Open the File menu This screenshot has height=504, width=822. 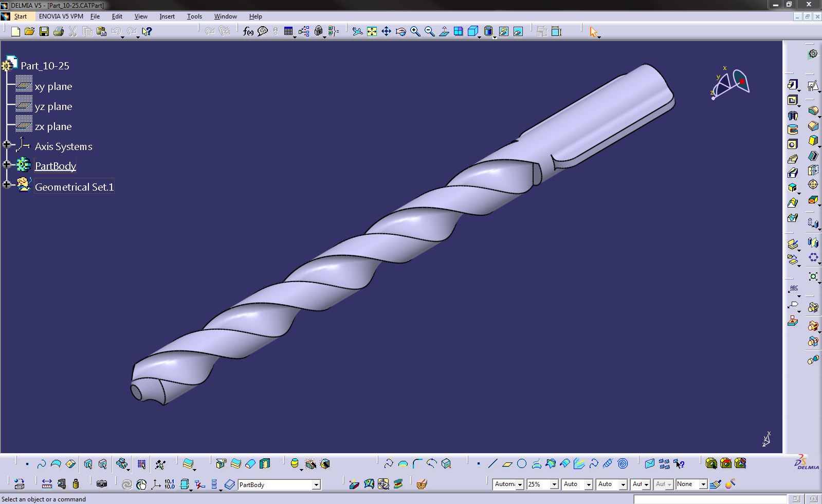(95, 16)
